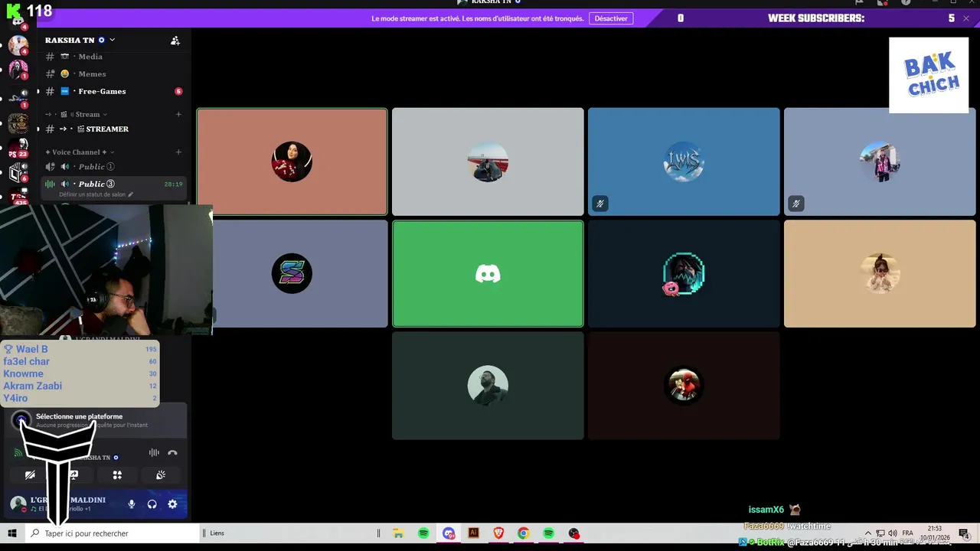The width and height of the screenshot is (980, 551).
Task: Mute the microphone
Action: 132,504
